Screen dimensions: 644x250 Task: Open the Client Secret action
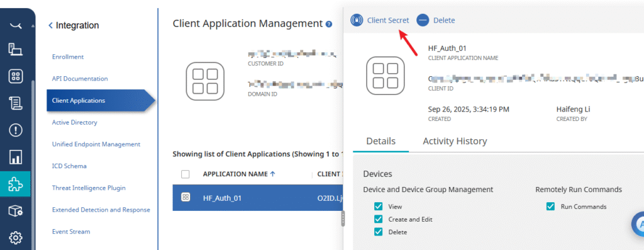point(379,20)
